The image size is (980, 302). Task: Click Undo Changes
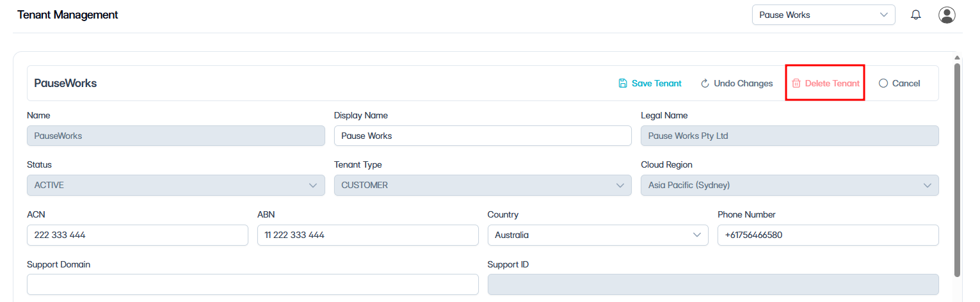point(737,83)
